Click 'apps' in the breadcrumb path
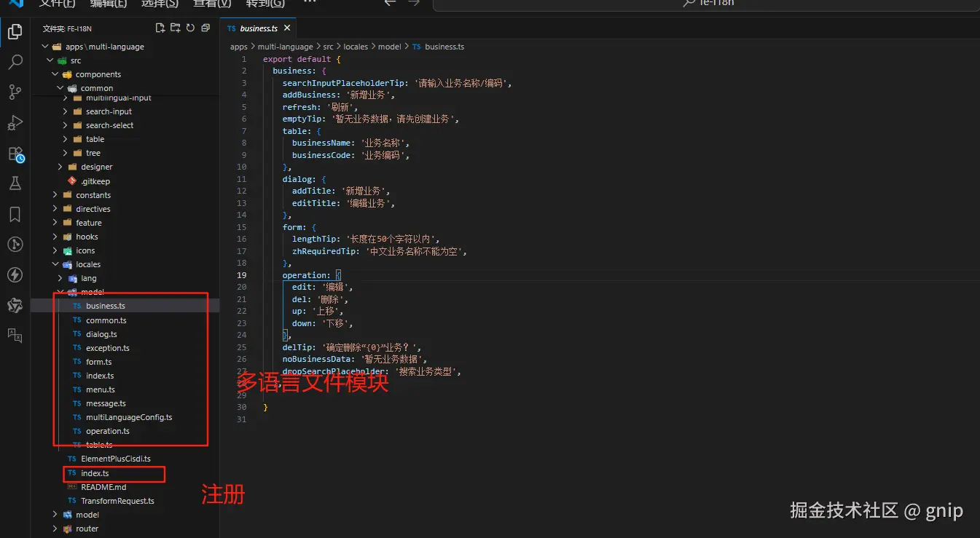This screenshot has height=538, width=980. click(x=239, y=47)
